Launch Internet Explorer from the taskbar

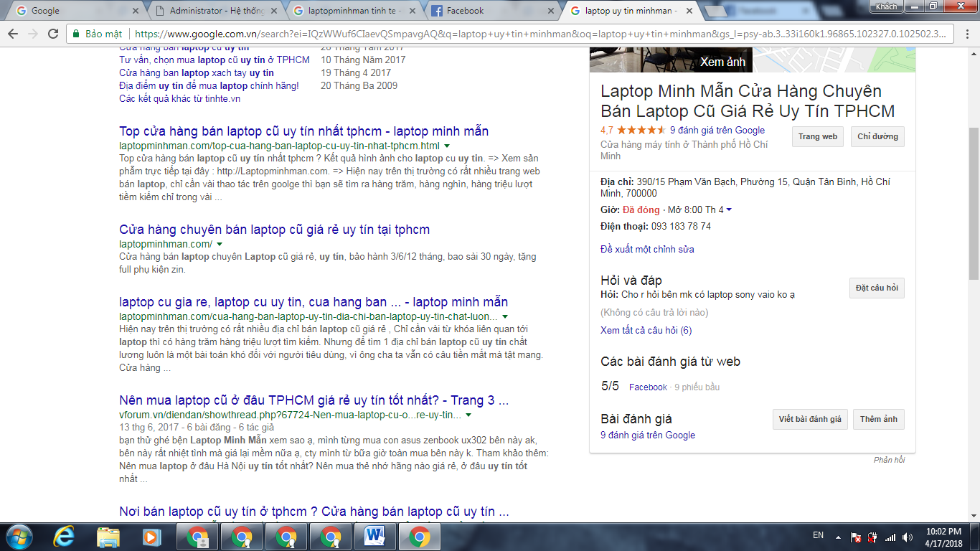[64, 537]
